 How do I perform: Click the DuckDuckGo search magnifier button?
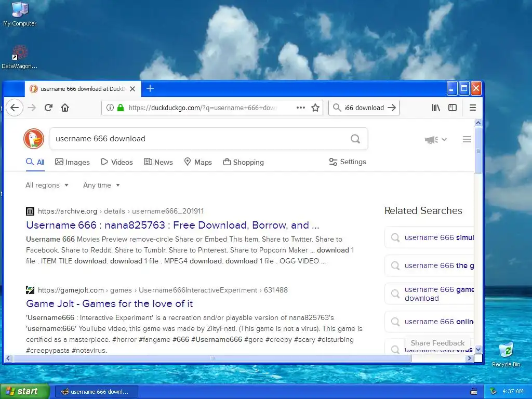point(355,139)
